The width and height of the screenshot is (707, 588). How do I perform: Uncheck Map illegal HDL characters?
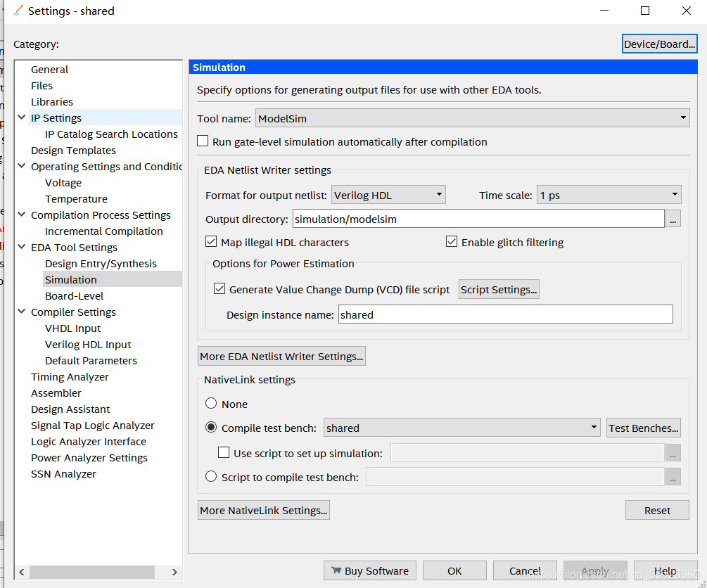(x=211, y=242)
